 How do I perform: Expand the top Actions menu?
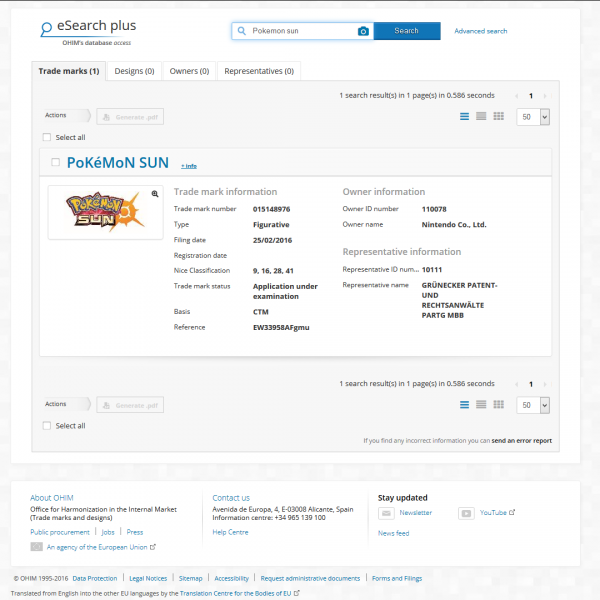point(66,116)
